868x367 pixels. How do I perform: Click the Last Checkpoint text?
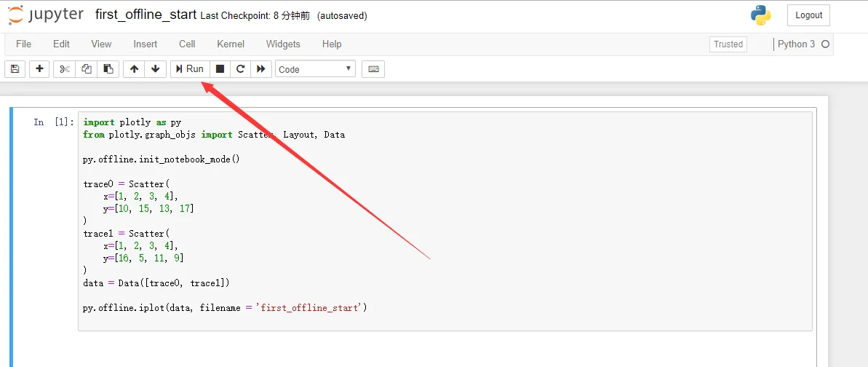(255, 16)
